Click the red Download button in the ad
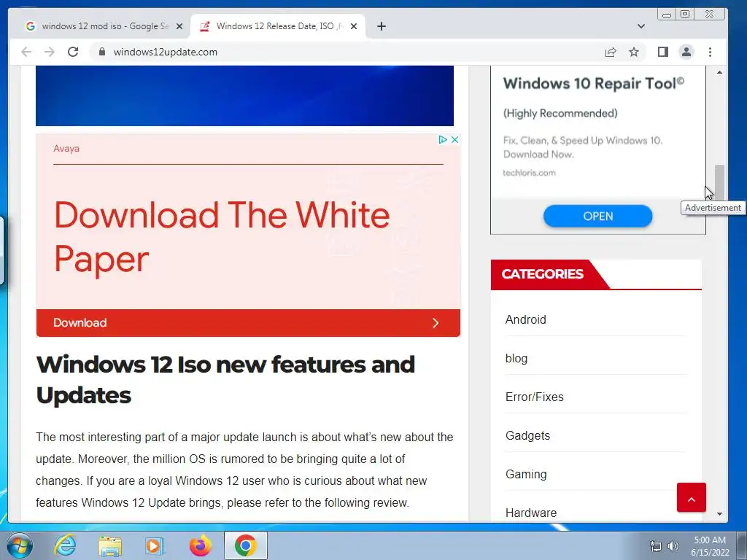This screenshot has width=747, height=560. point(248,323)
